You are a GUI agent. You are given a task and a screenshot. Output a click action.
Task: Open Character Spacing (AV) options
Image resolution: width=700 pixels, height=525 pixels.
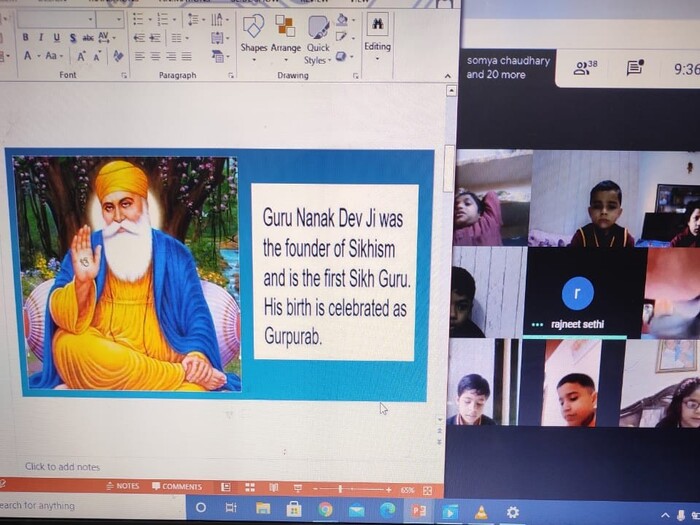104,37
